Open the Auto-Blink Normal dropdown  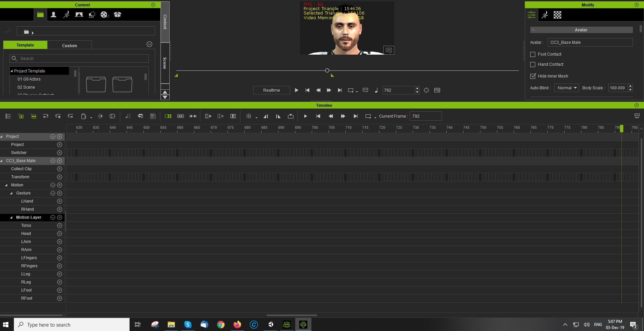click(567, 88)
